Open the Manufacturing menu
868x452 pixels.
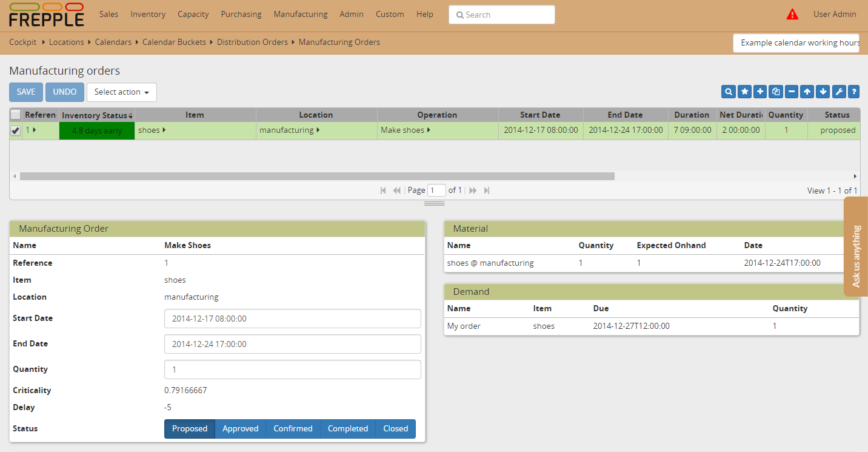tap(300, 14)
